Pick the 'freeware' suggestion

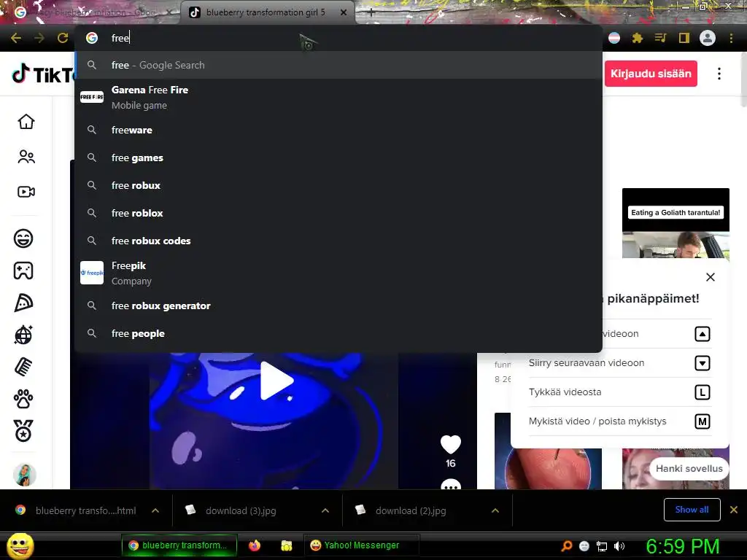click(x=338, y=130)
